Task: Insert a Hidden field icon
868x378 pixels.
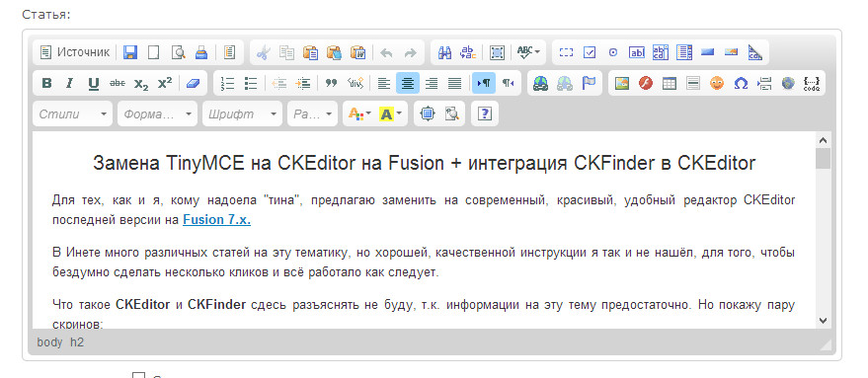Action: point(754,52)
